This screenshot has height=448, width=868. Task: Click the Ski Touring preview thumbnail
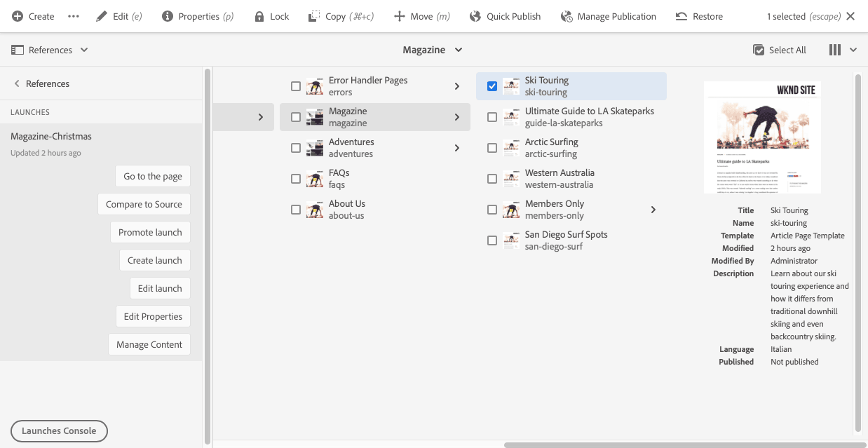coord(762,137)
